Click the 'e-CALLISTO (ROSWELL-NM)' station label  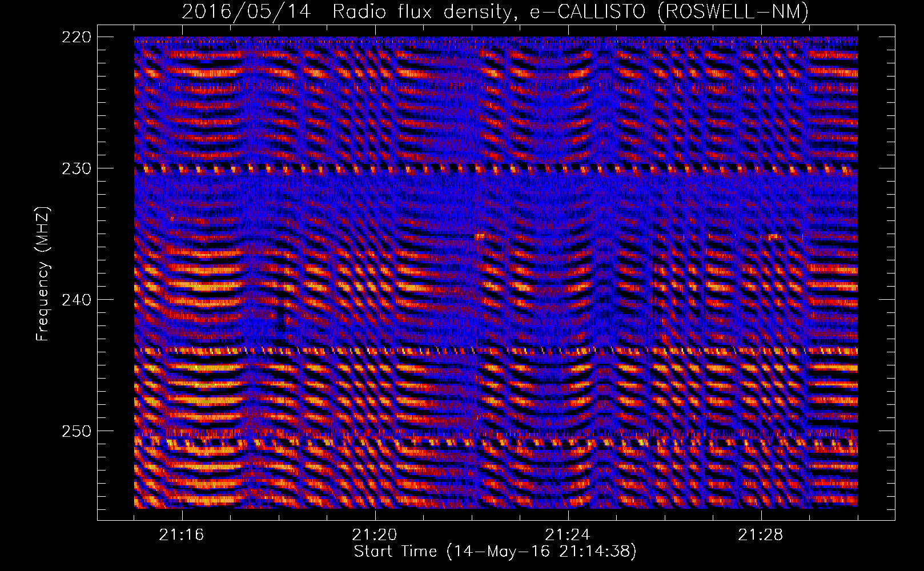point(669,11)
